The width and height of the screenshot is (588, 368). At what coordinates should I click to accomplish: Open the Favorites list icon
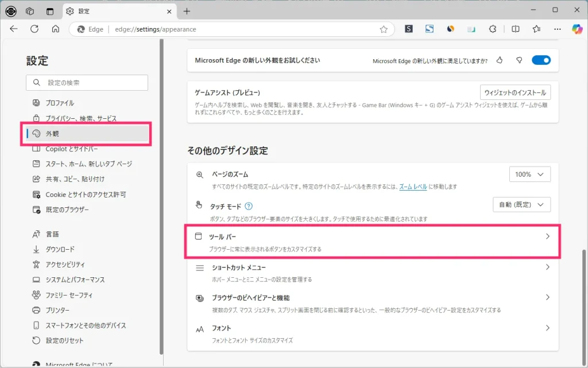(x=537, y=29)
